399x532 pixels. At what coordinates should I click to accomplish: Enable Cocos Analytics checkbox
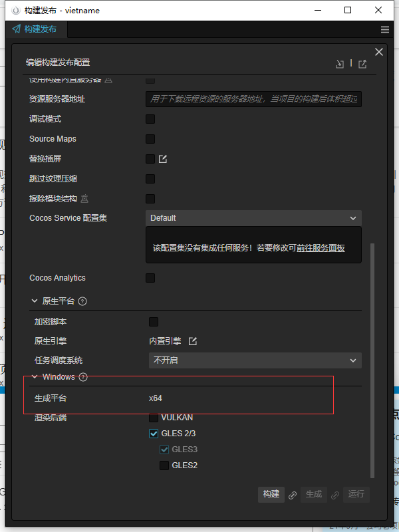(150, 278)
